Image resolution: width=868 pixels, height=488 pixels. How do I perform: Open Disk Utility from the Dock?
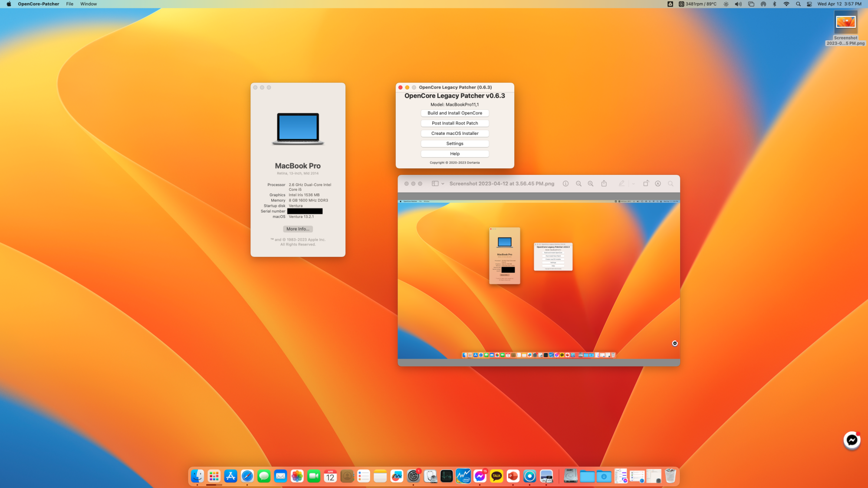pos(430,476)
